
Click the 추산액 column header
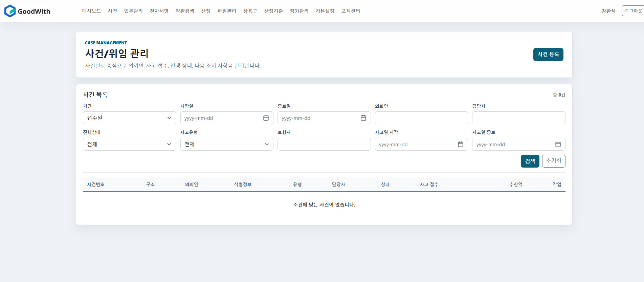(516, 185)
